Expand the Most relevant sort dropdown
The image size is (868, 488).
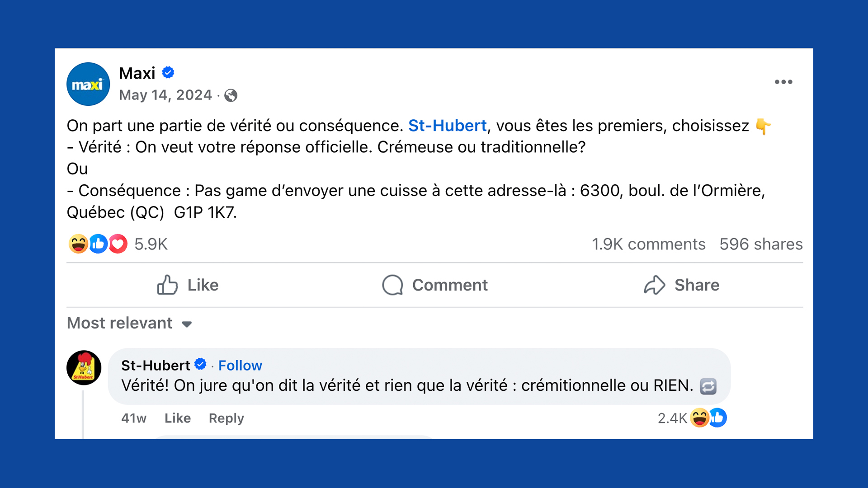click(130, 323)
